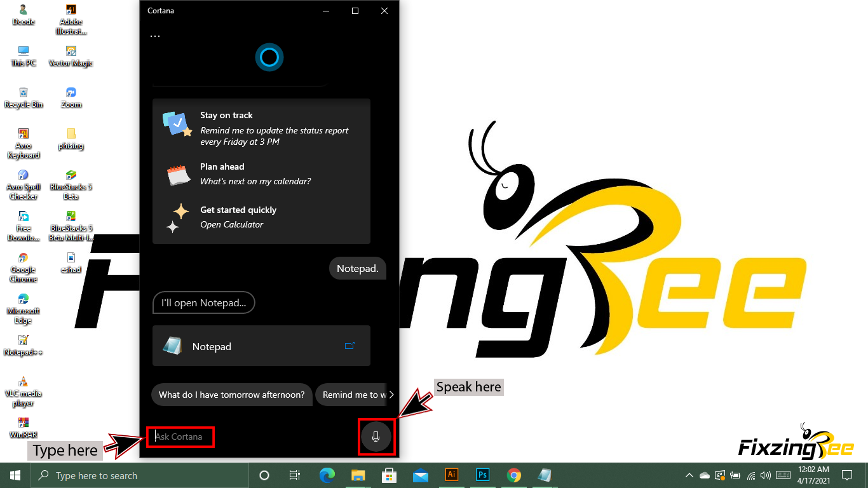Show hidden system tray icons
Screen dimensions: 868x488
tap(689, 475)
